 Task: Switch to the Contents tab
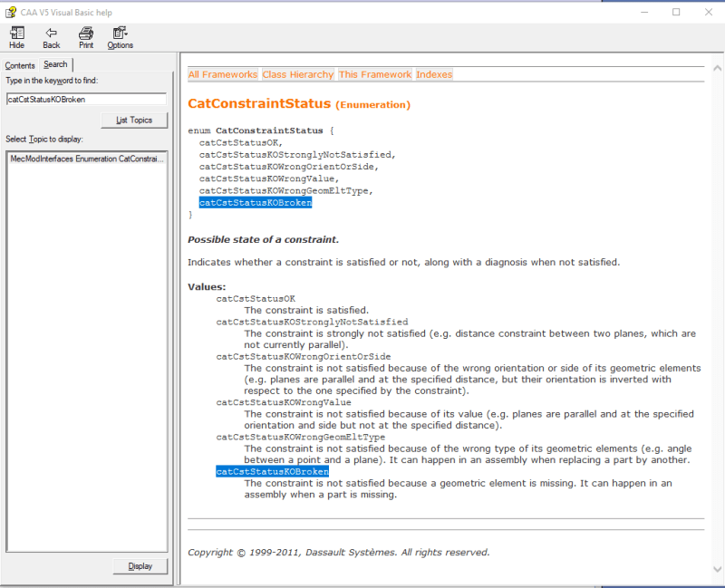20,65
